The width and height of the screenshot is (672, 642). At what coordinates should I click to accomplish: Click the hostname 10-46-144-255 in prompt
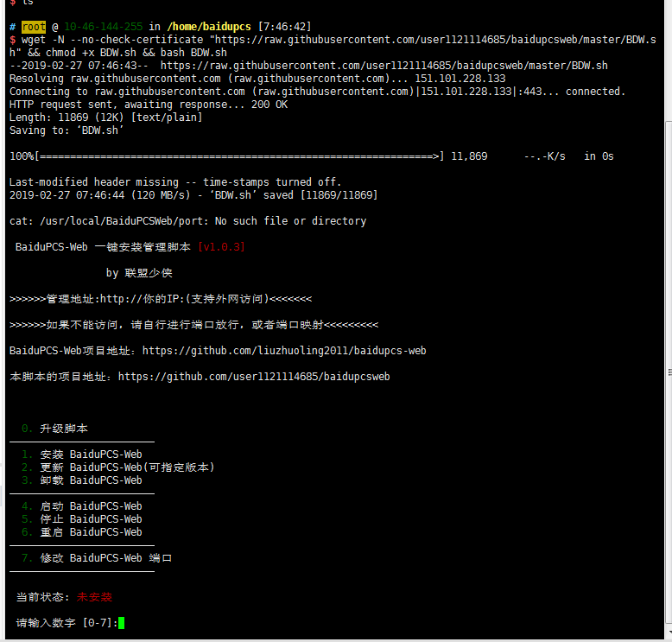[x=104, y=27]
